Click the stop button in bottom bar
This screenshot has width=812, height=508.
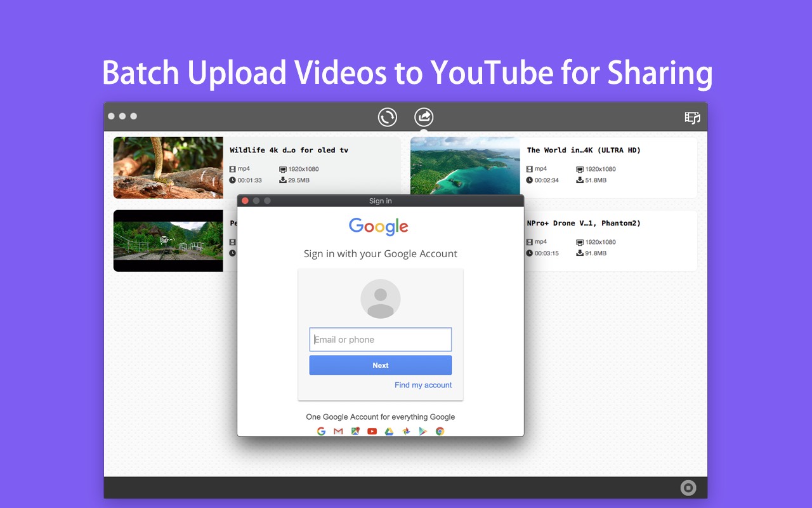688,488
